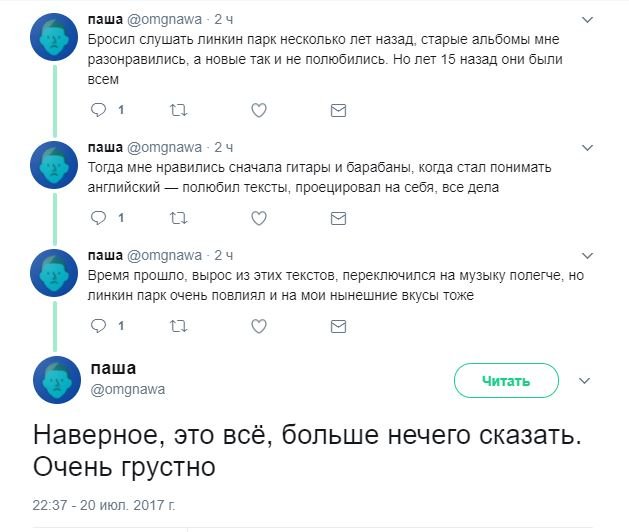629x532 pixels.
Task: Like the second tweet about guitars
Action: pyautogui.click(x=258, y=218)
